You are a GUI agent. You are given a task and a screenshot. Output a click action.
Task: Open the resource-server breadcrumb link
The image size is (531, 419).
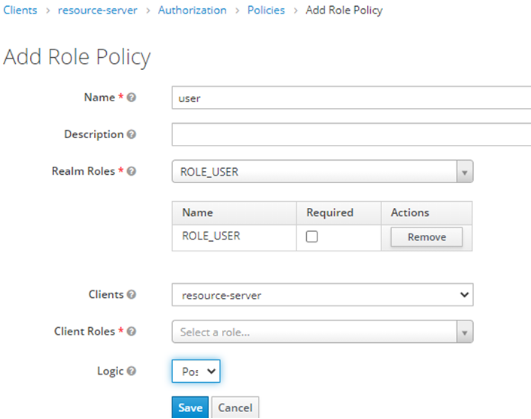pyautogui.click(x=98, y=10)
